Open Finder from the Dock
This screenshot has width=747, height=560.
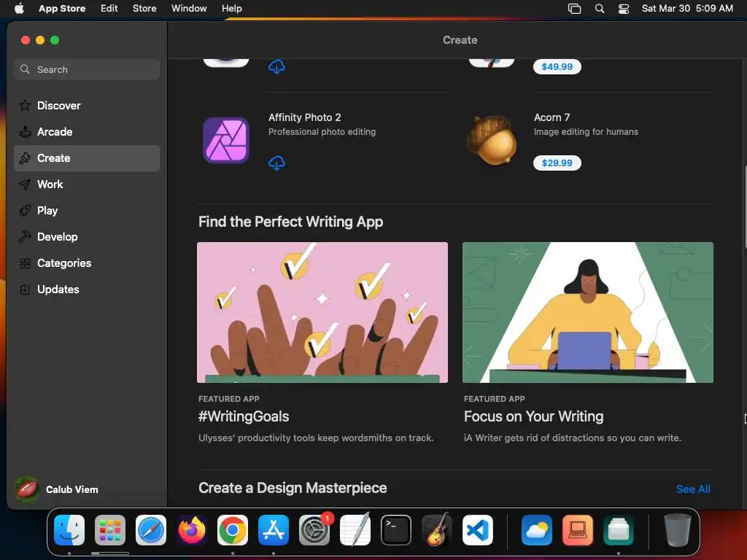click(69, 530)
